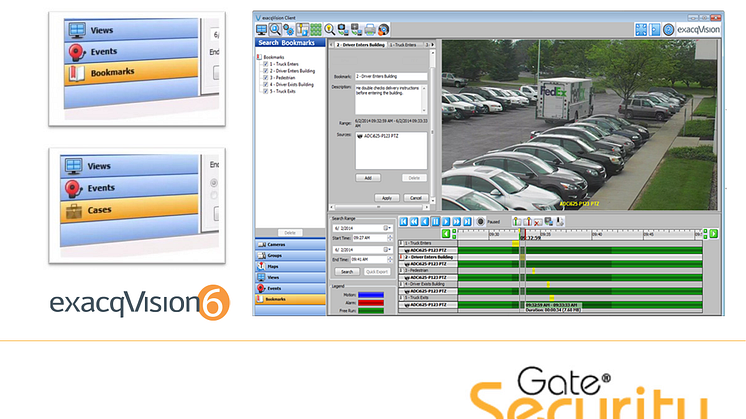
Task: Click the burn disc export icon
Action: click(383, 29)
